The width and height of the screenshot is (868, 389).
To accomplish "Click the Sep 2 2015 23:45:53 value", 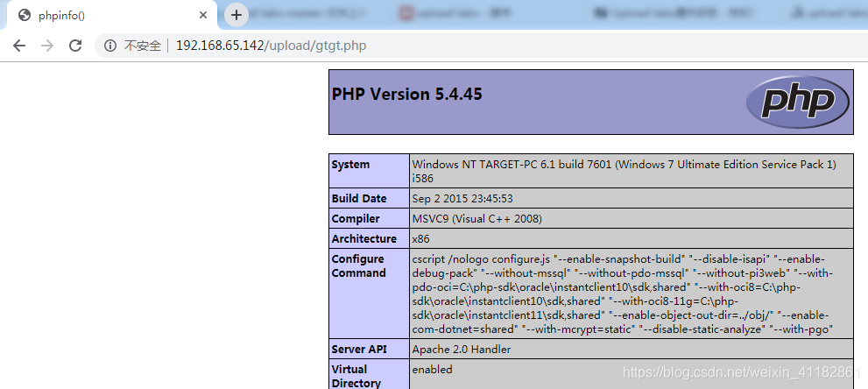I will point(462,198).
